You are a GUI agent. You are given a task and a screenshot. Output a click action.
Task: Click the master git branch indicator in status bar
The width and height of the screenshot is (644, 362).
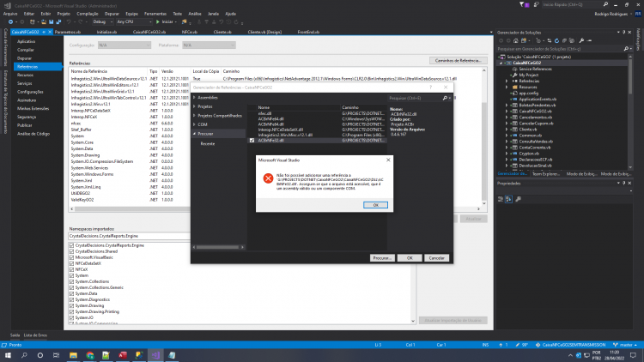(x=625, y=345)
